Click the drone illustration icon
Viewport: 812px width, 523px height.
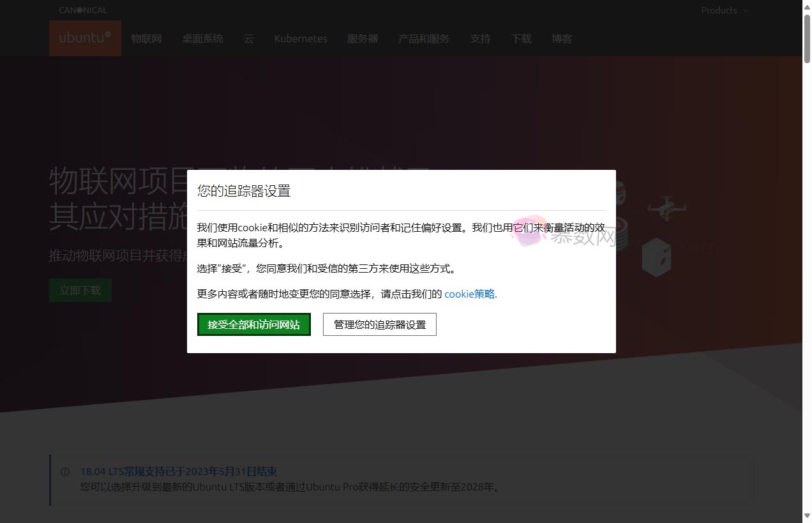click(666, 209)
